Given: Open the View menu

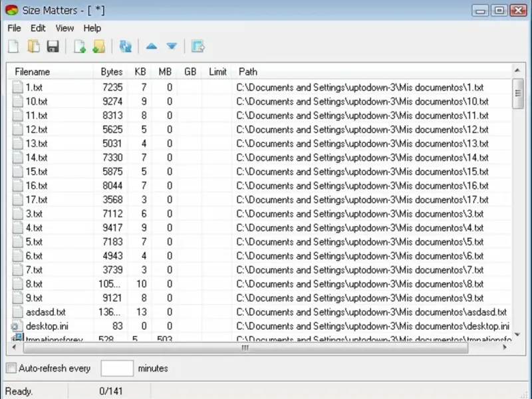Looking at the screenshot, I should pos(65,28).
